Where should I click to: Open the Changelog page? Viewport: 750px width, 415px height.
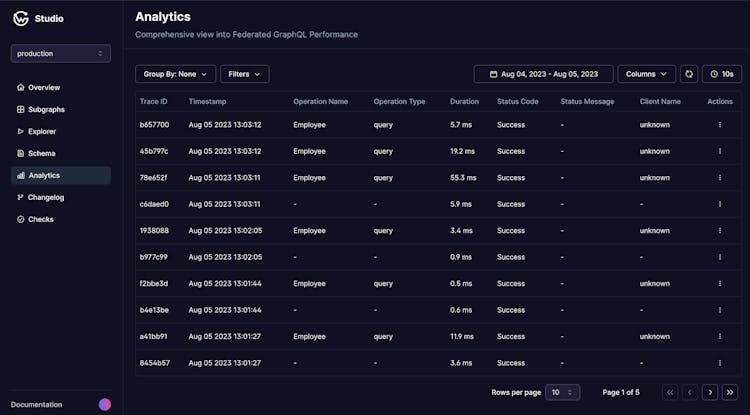45,197
